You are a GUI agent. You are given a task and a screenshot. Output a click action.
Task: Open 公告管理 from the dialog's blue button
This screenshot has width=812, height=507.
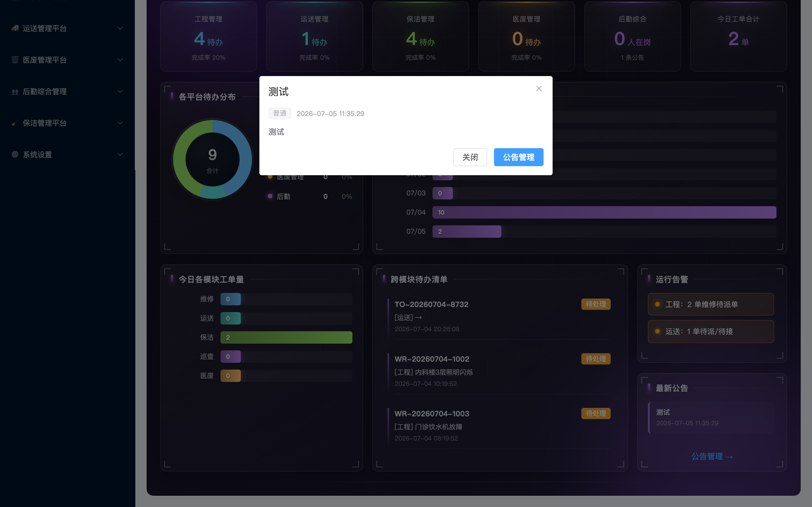(x=518, y=157)
